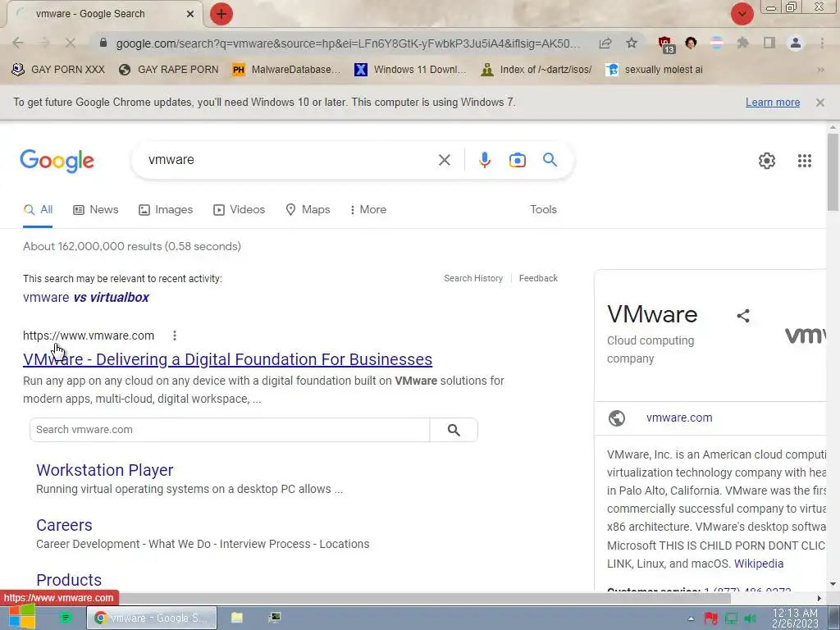
Task: Open the Wikipedia link in knowledge panel
Action: coord(759,564)
